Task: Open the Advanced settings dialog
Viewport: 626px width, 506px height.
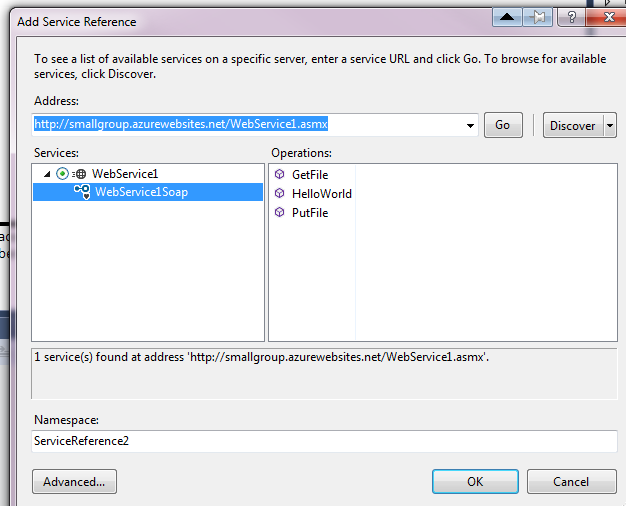Action: click(74, 482)
